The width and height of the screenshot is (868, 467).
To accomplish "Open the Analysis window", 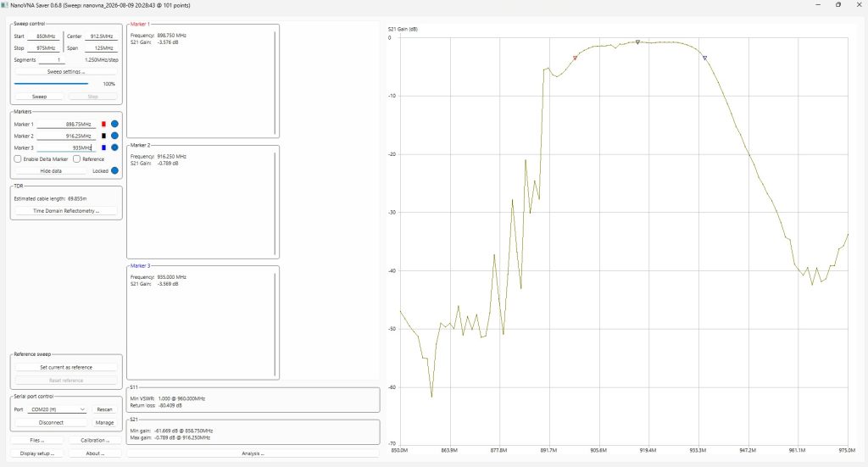I will coord(253,453).
